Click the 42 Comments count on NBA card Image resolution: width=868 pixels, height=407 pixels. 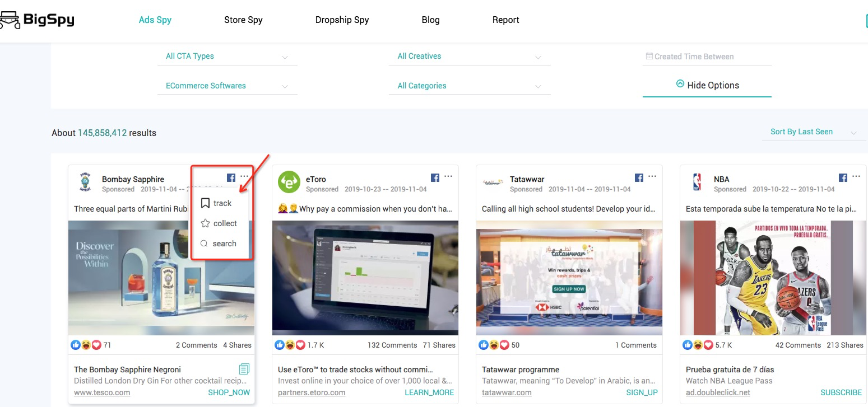(798, 345)
